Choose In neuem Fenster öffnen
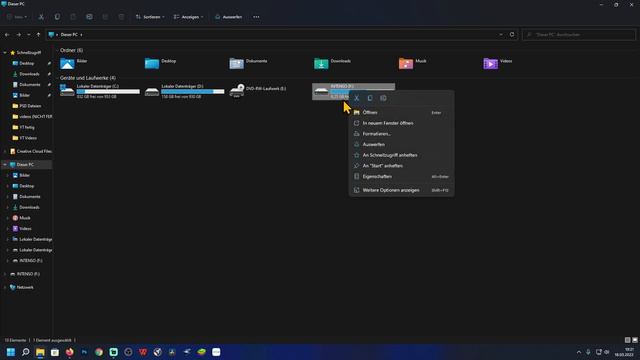This screenshot has width=640, height=360. 402,123
